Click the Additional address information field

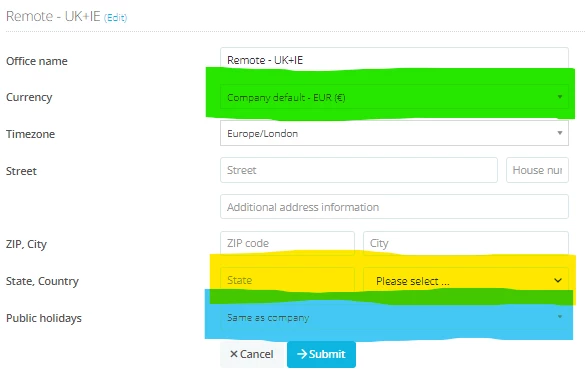[x=394, y=207]
